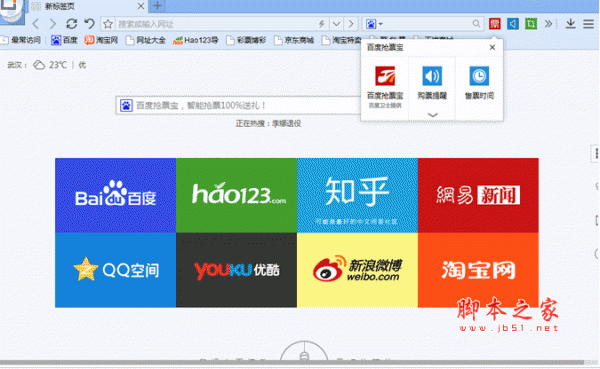600x369 pixels.
Task: Click the undo/restore closed tab arrow
Action: coord(90,24)
